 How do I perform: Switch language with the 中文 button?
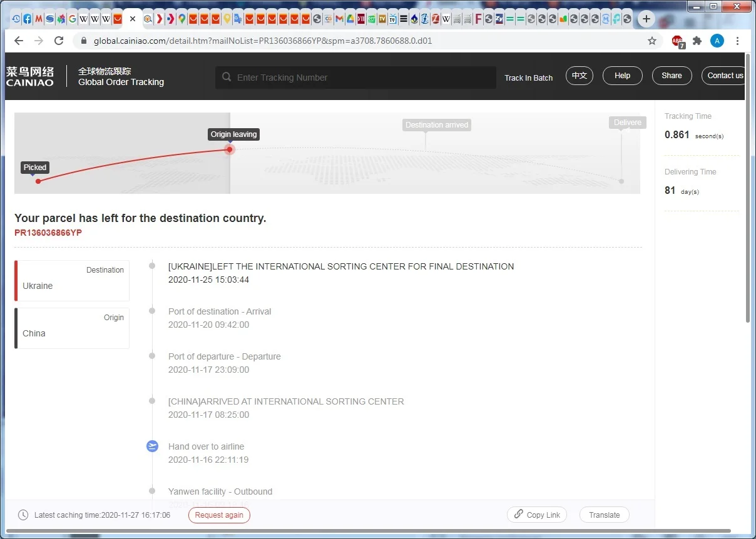tap(580, 76)
